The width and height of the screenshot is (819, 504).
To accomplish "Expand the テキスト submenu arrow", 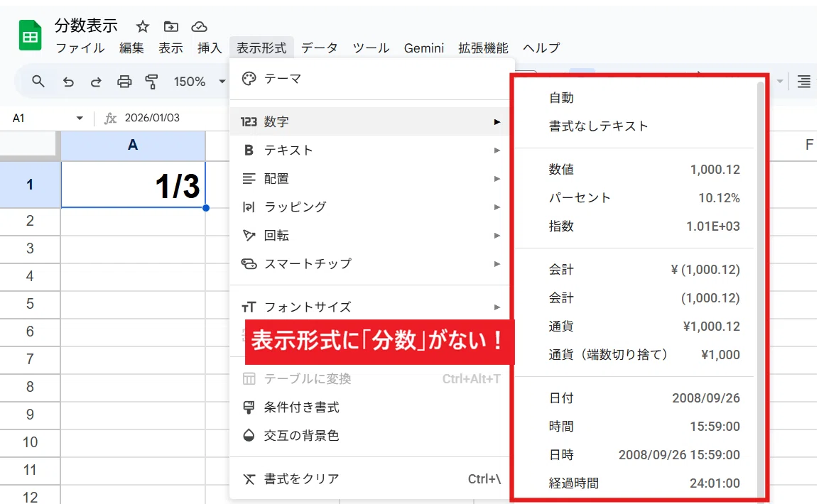I will coord(497,150).
